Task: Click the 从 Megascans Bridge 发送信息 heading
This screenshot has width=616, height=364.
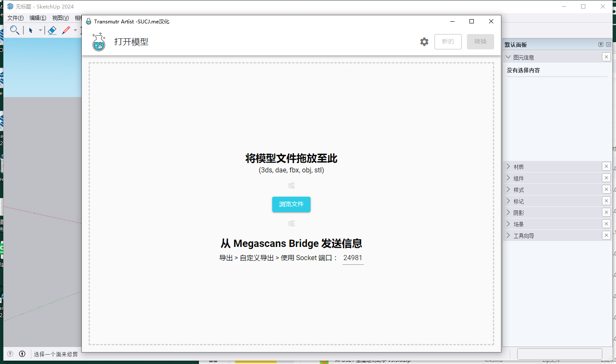Action: click(x=291, y=244)
